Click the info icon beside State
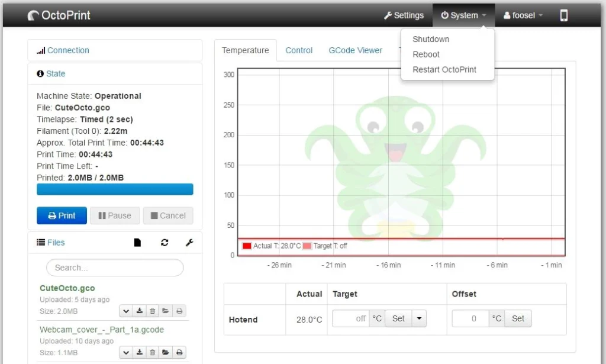The image size is (606, 364). coord(40,73)
